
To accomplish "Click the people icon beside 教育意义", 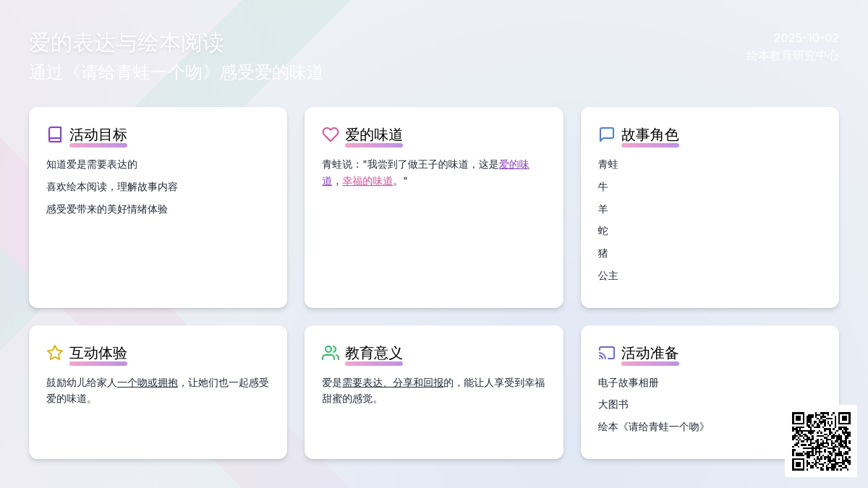I will pos(331,353).
